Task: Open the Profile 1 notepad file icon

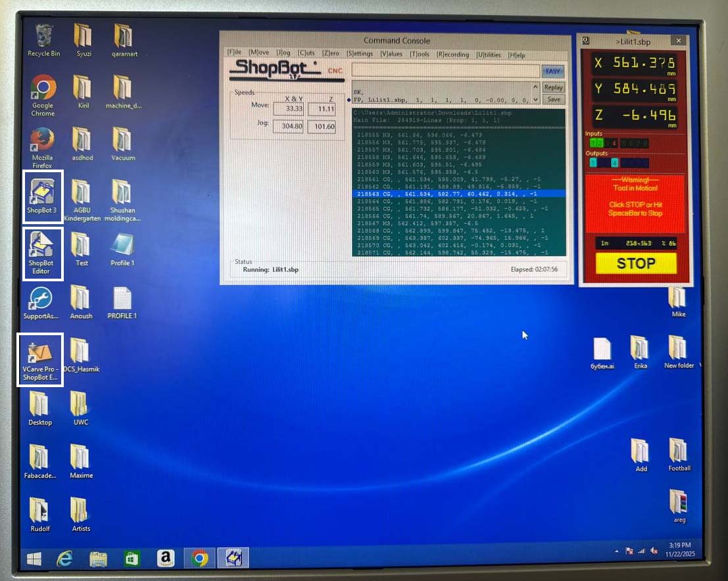Action: (x=122, y=248)
